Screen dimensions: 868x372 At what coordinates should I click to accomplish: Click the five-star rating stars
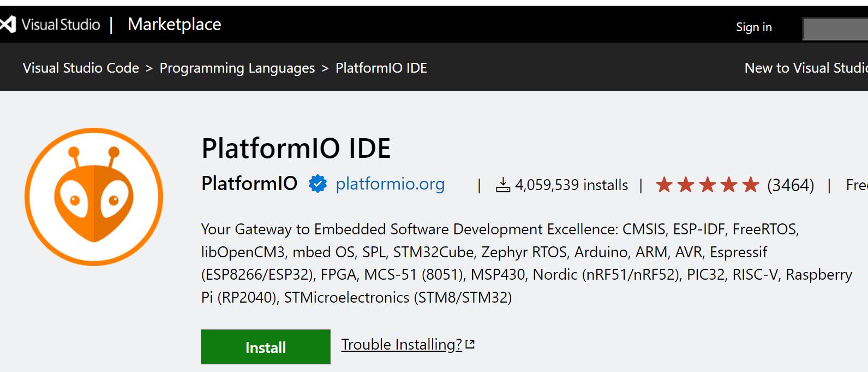[707, 185]
